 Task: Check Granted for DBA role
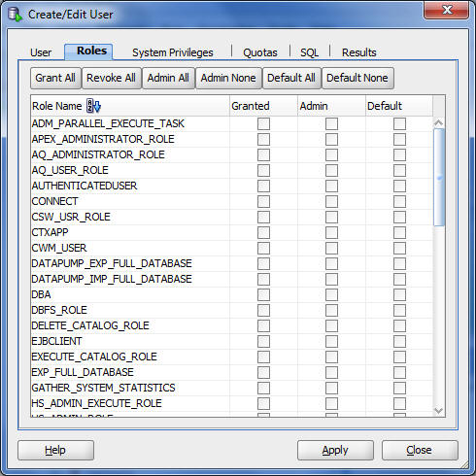263,295
